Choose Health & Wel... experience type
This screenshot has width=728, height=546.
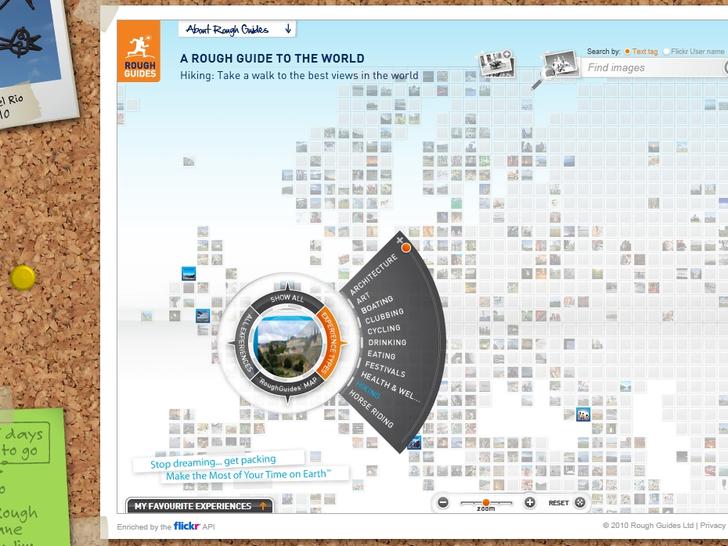point(390,387)
